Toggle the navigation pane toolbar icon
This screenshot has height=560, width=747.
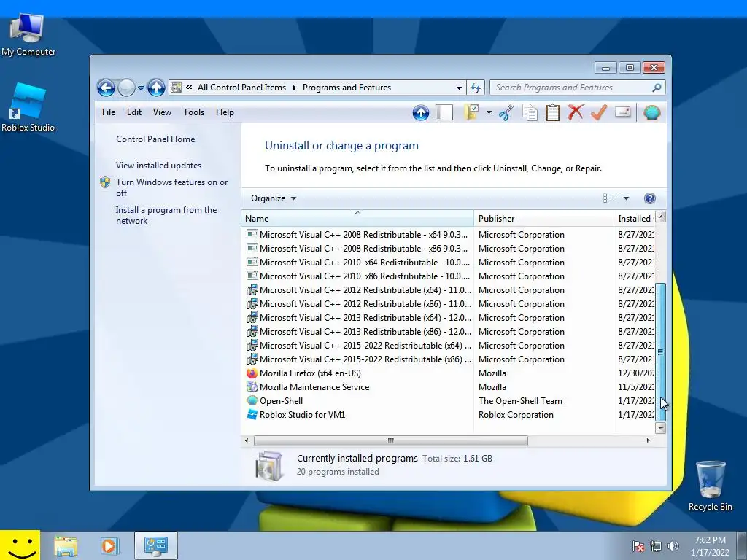pos(444,113)
